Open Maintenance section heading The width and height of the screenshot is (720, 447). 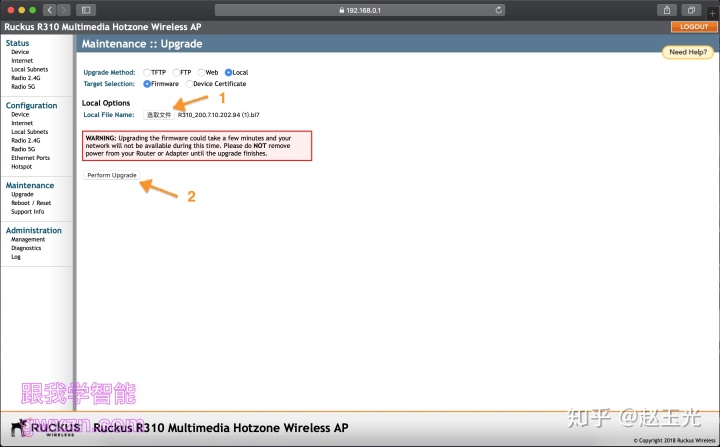click(x=30, y=185)
